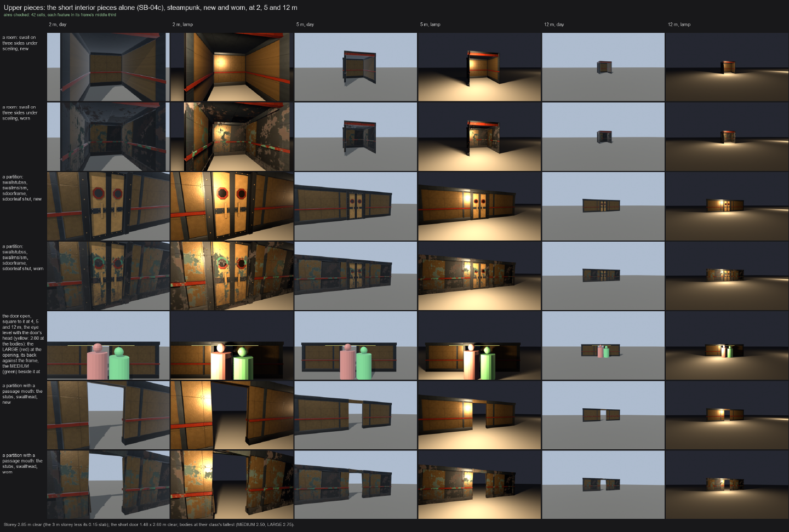
Task: Click the "the door open" row description
Action: [23, 344]
